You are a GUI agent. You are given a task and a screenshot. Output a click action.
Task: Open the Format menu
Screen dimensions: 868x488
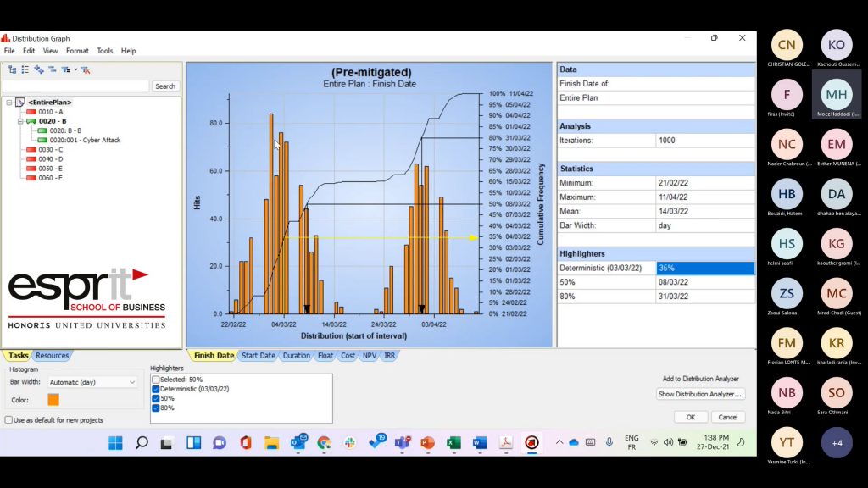[x=77, y=51]
